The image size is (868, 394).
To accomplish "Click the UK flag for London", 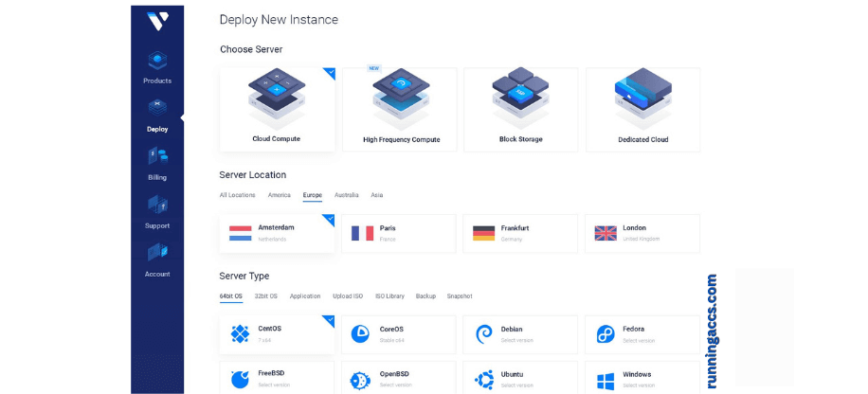I will point(606,233).
